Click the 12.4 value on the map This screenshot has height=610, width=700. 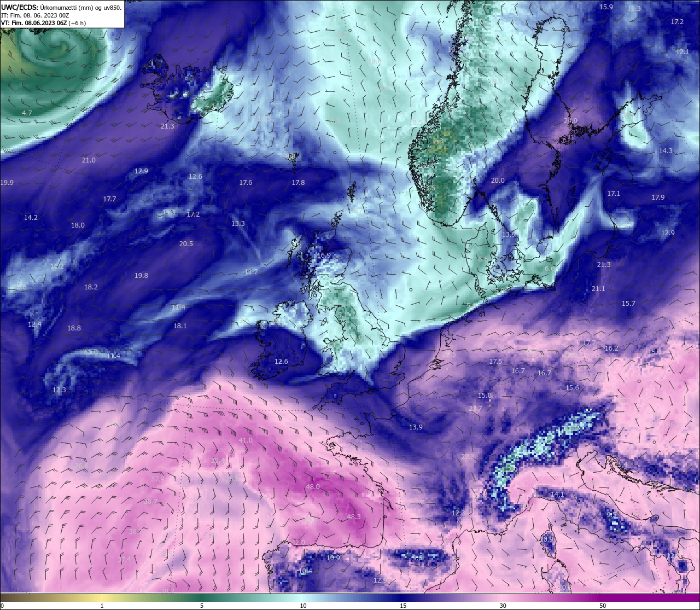(34, 324)
